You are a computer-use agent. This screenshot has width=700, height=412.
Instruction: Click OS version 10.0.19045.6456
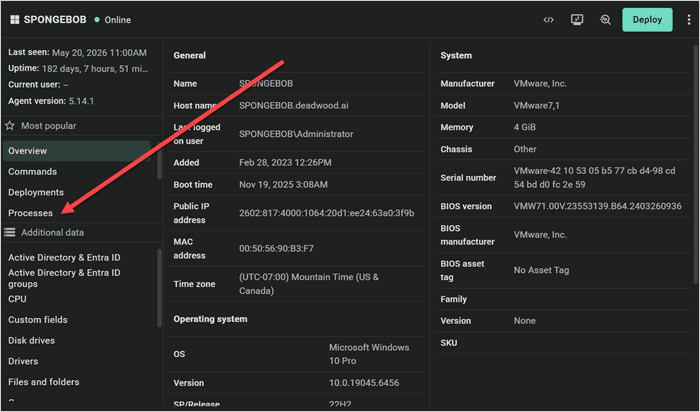click(x=364, y=383)
